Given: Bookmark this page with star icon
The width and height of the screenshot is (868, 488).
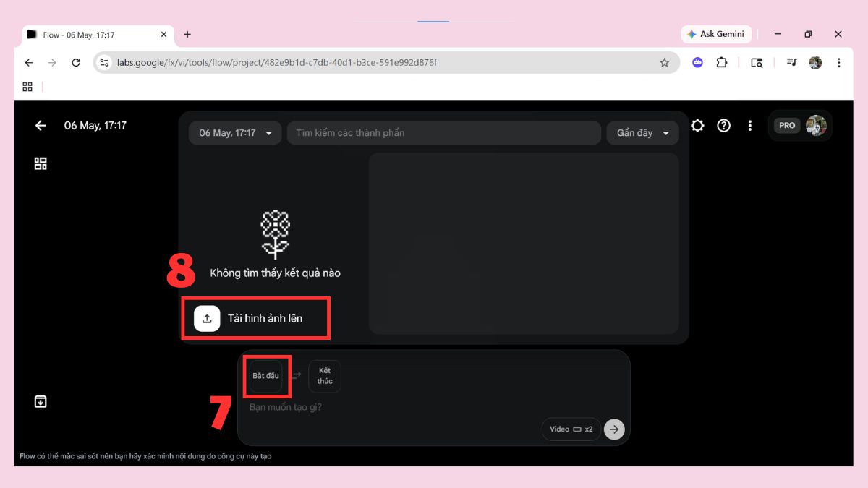Looking at the screenshot, I should pyautogui.click(x=664, y=63).
